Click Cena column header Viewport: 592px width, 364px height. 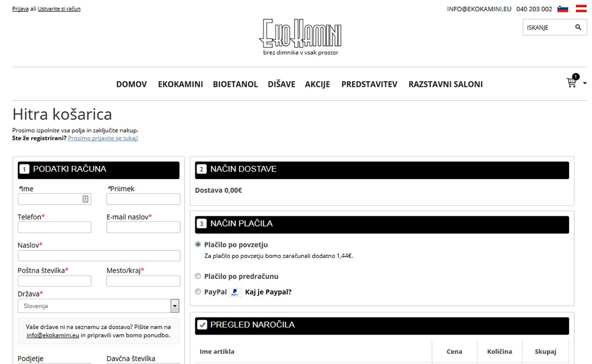pos(454,351)
